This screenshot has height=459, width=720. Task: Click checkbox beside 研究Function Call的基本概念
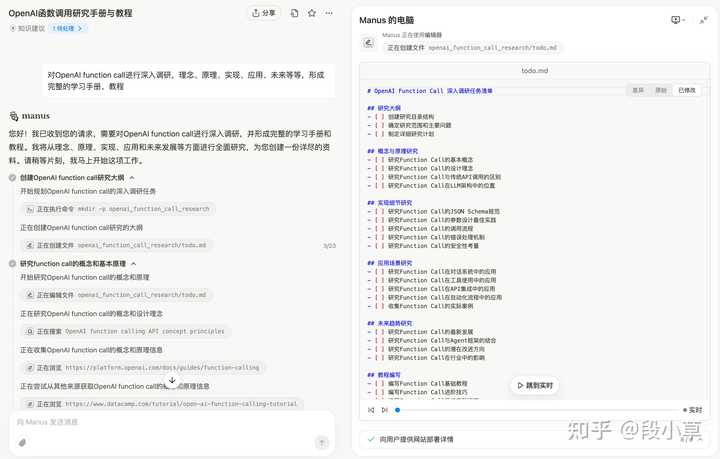[379, 160]
